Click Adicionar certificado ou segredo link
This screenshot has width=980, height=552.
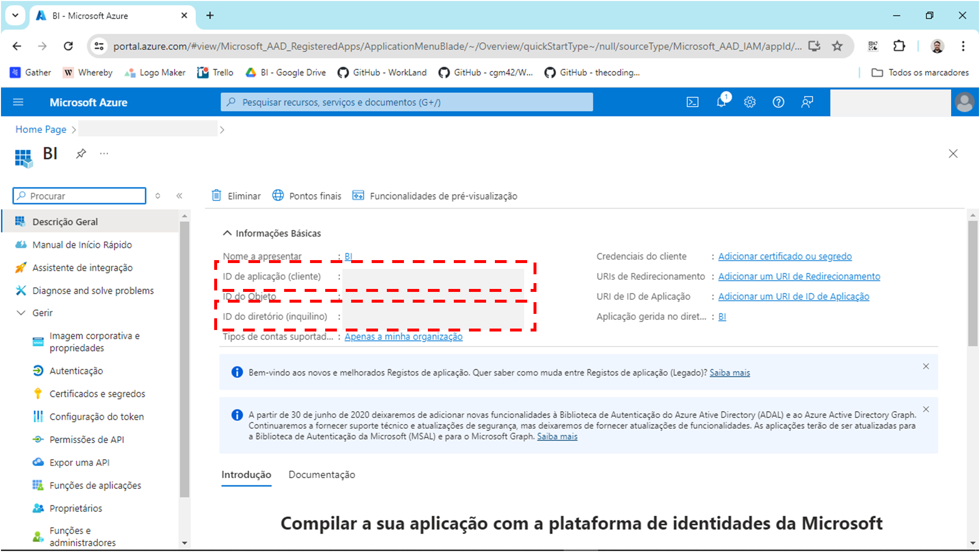785,256
